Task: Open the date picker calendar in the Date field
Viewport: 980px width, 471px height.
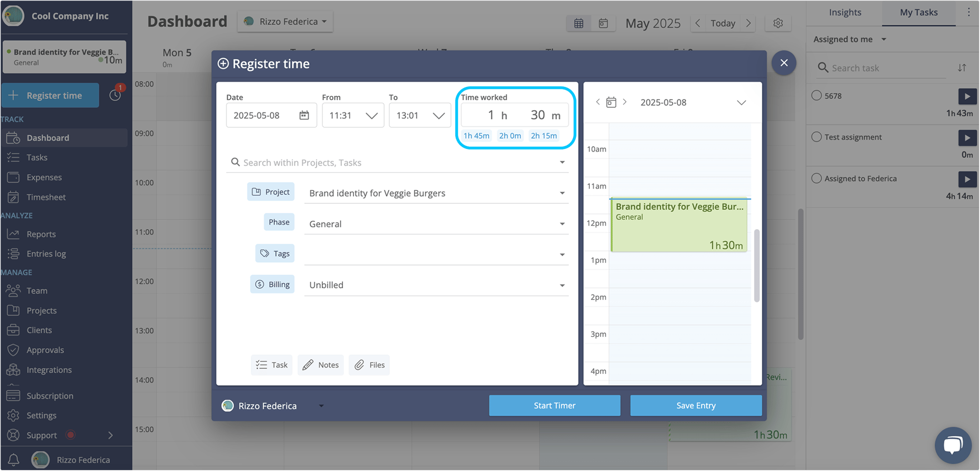Action: pos(304,115)
